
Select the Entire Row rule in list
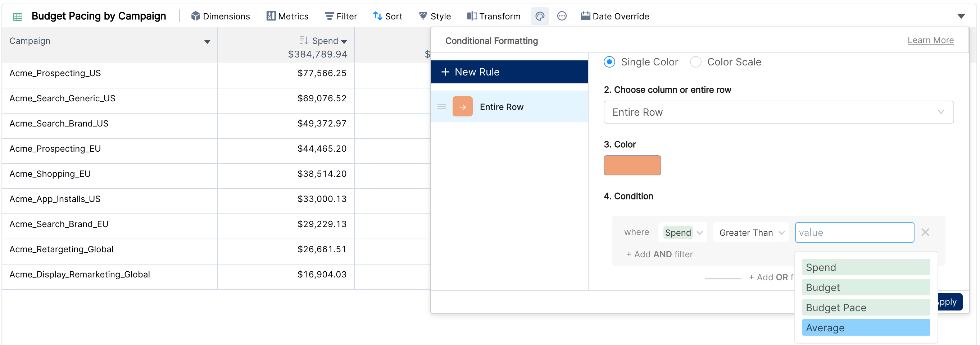509,107
